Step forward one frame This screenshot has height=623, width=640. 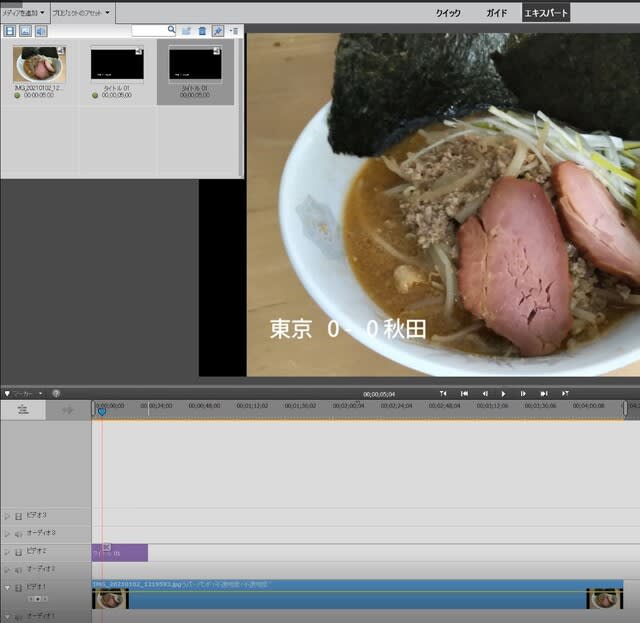523,394
